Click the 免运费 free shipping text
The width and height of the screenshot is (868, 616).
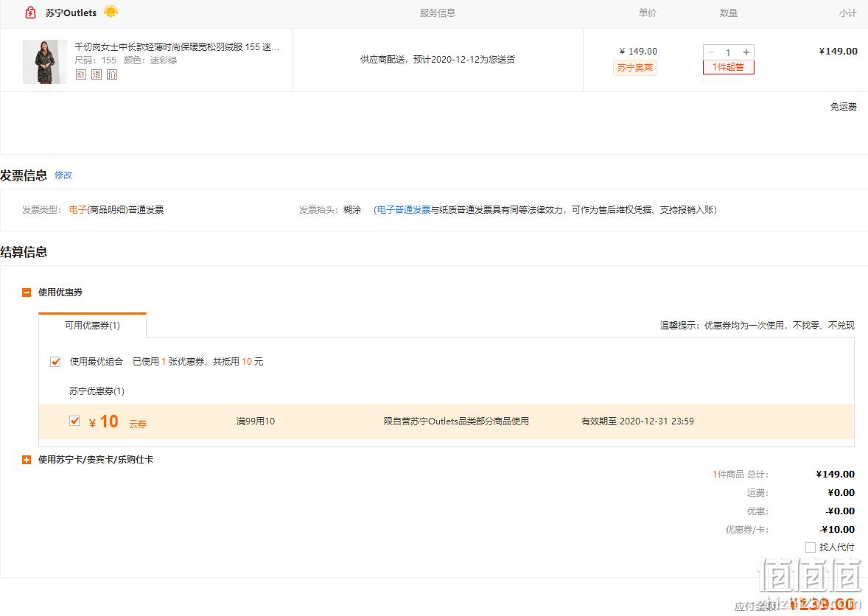pyautogui.click(x=843, y=106)
